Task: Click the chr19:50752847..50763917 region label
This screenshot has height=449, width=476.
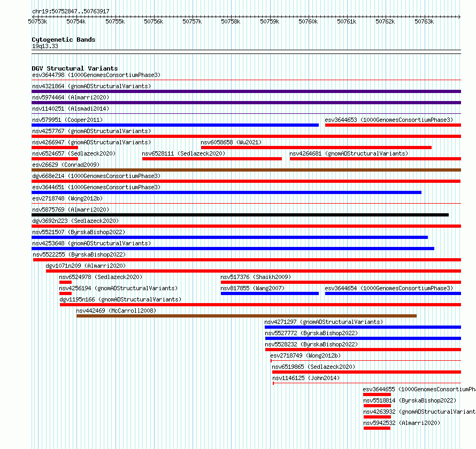Action: 71,11
